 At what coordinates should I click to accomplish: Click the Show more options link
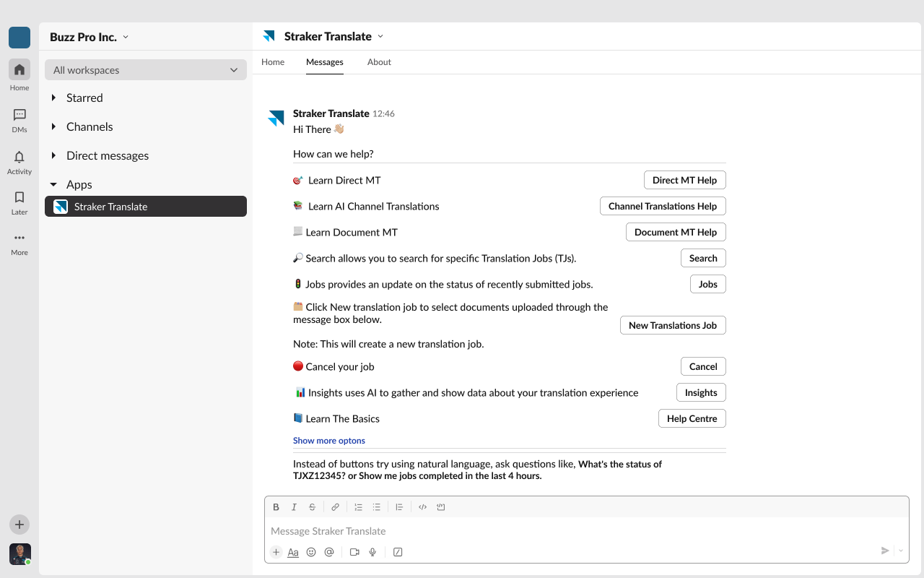(x=329, y=441)
